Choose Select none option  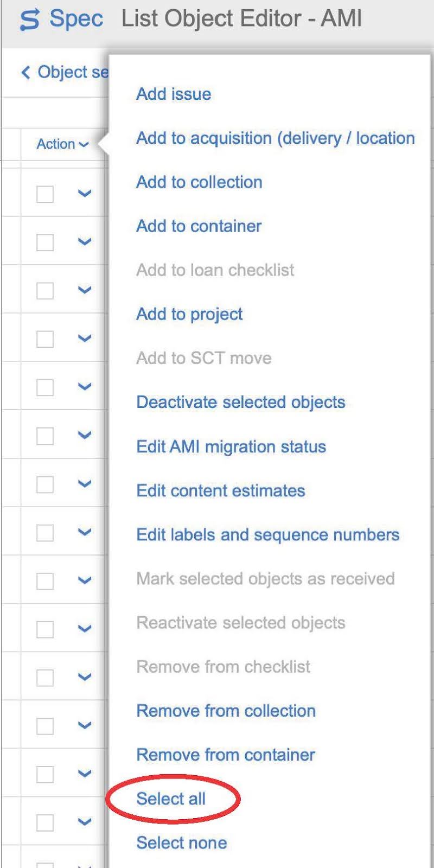click(x=181, y=843)
